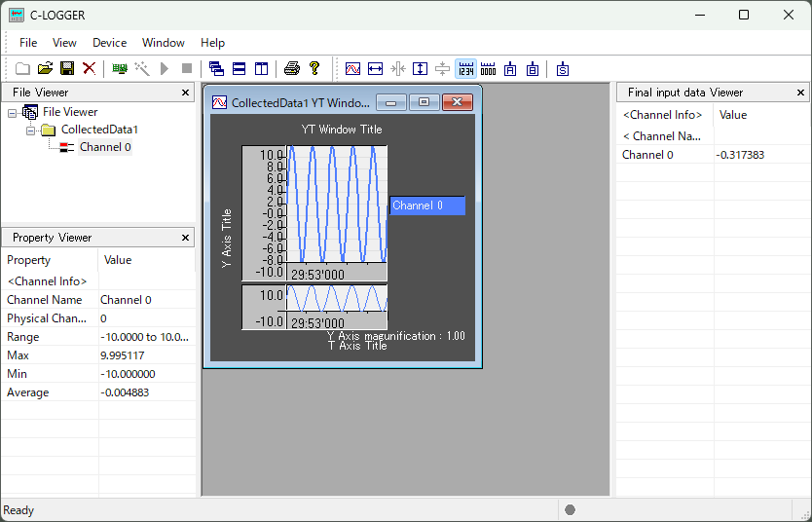The image size is (812, 522).
Task: Click the cascade windows toolbar icon
Action: [216, 68]
